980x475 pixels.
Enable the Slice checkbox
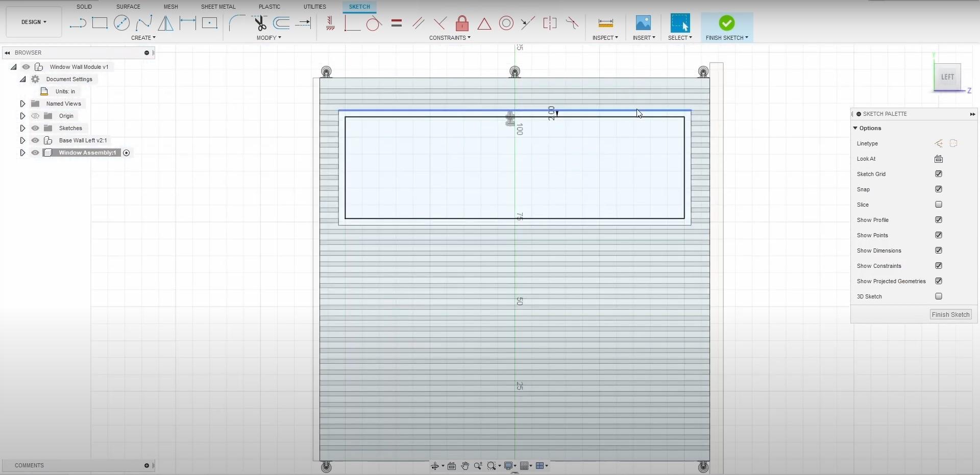938,205
